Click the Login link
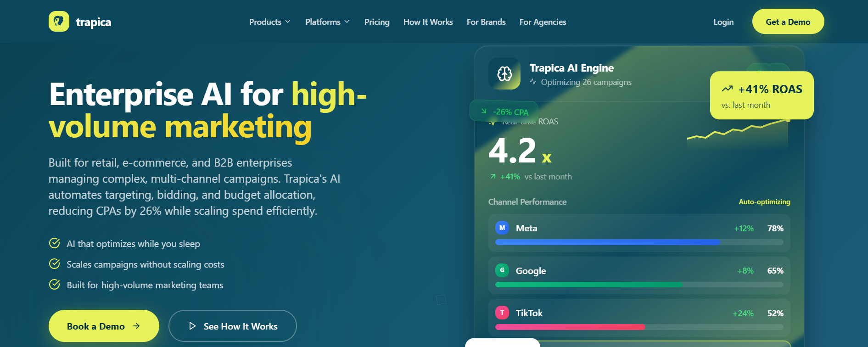 pyautogui.click(x=723, y=22)
